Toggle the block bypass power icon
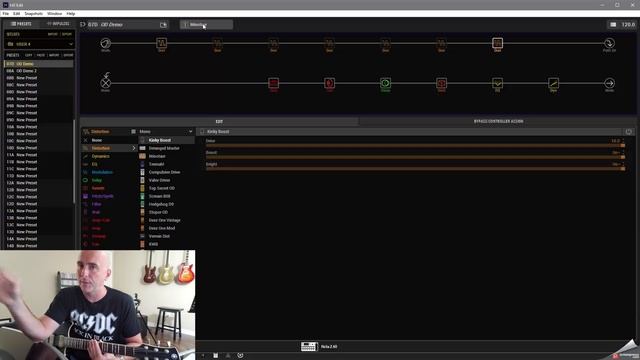This screenshot has height=360, width=640. point(629,131)
